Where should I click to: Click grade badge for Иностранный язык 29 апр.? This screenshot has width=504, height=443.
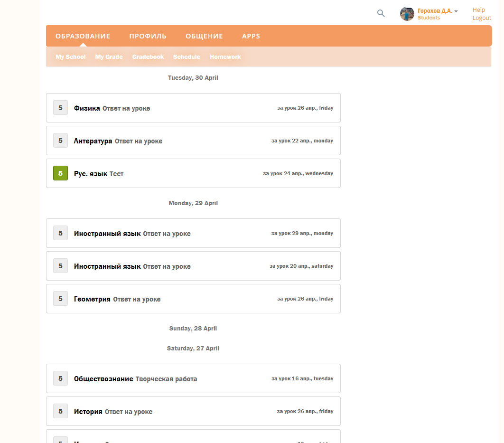click(x=60, y=233)
